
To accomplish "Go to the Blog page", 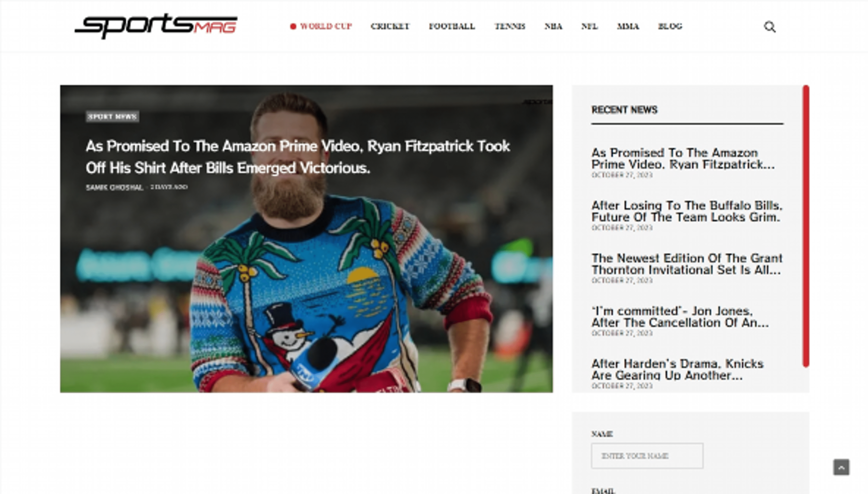I will point(670,26).
